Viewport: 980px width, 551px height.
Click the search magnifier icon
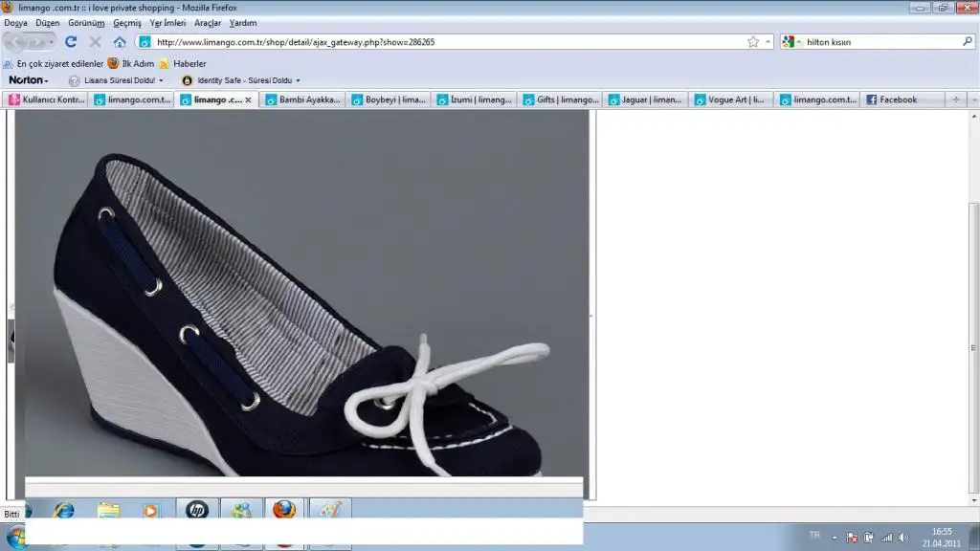[967, 42]
